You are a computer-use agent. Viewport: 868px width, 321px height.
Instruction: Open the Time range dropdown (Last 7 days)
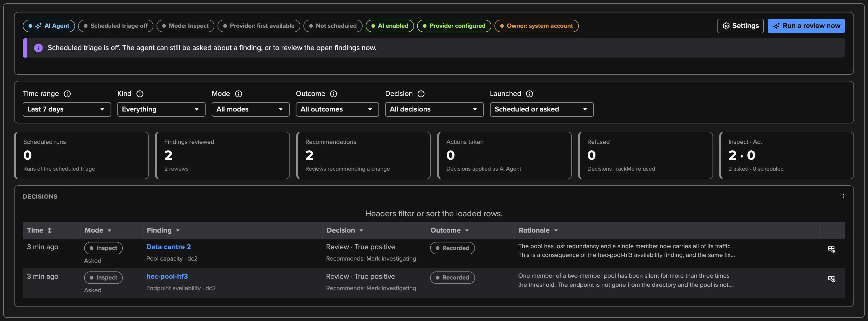click(x=67, y=109)
